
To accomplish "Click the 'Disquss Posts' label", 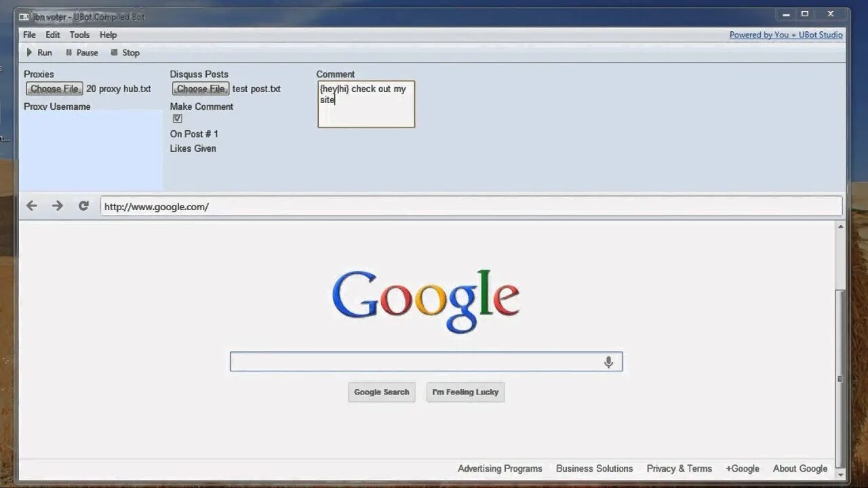I will [x=199, y=74].
